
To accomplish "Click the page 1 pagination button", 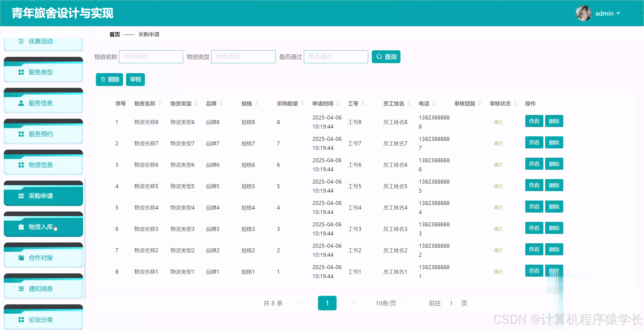I will coord(327,303).
